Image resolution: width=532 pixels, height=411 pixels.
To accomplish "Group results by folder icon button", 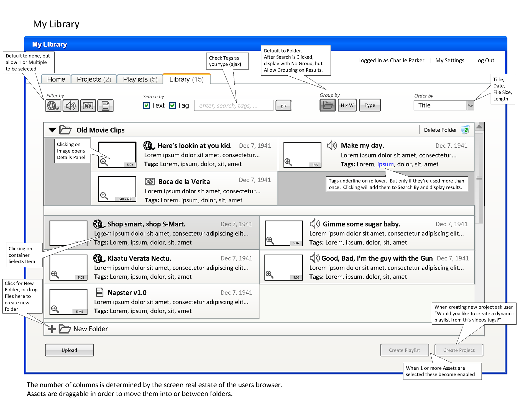I will point(328,105).
